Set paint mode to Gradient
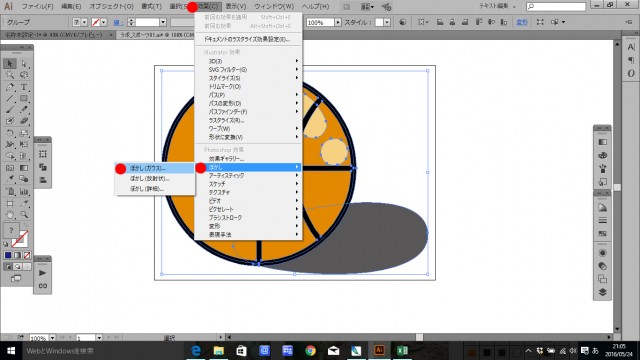 (x=18, y=255)
